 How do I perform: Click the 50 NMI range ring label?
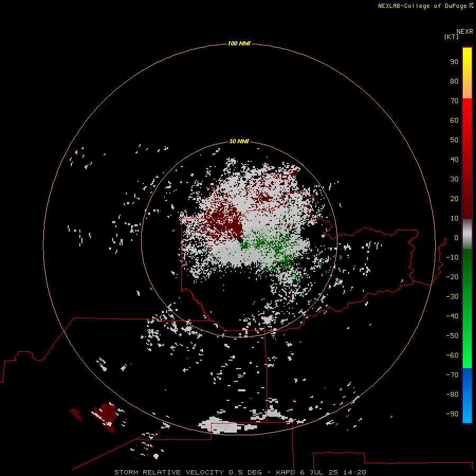coord(239,141)
